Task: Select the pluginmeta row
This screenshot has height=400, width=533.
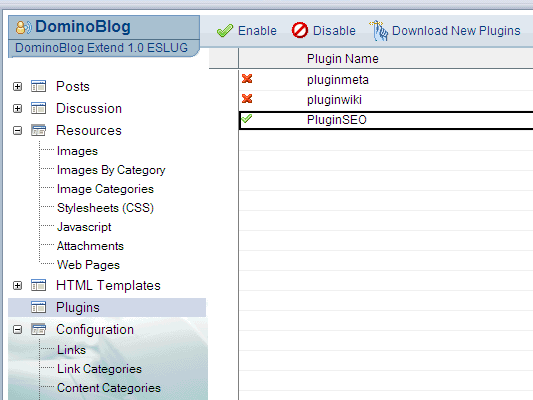Action: point(386,80)
